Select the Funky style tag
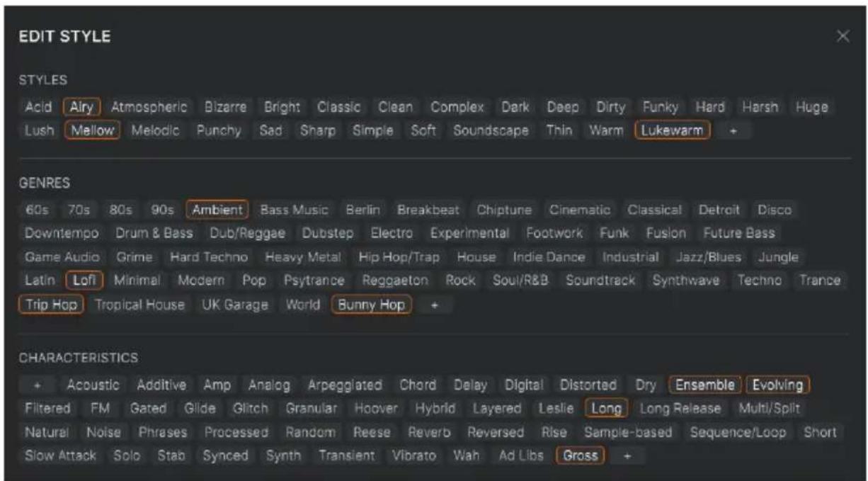The image size is (868, 481). [x=661, y=108]
